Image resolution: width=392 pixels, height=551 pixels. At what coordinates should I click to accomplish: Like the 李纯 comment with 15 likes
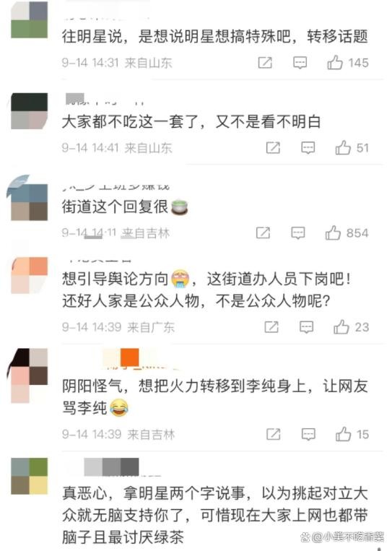tap(343, 434)
